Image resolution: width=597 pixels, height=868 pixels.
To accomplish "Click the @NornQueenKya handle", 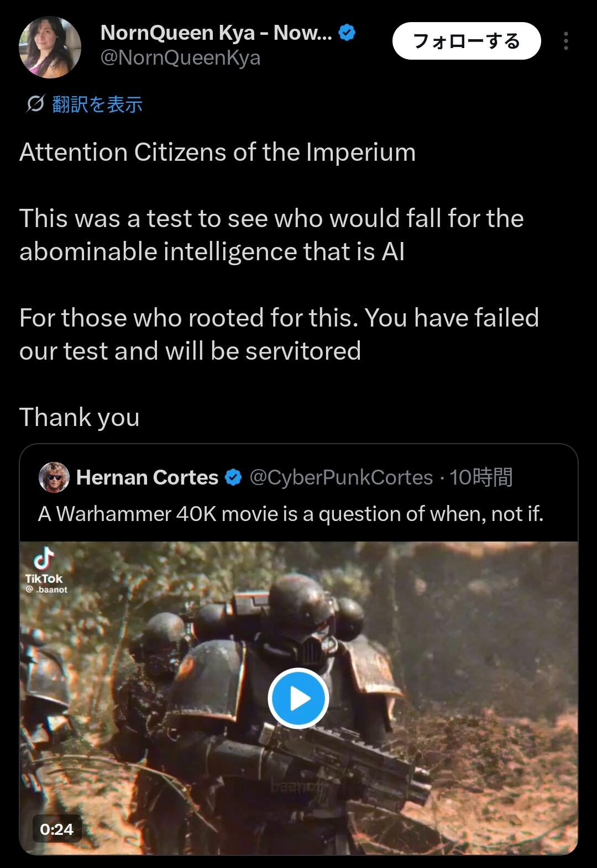I will pyautogui.click(x=180, y=58).
